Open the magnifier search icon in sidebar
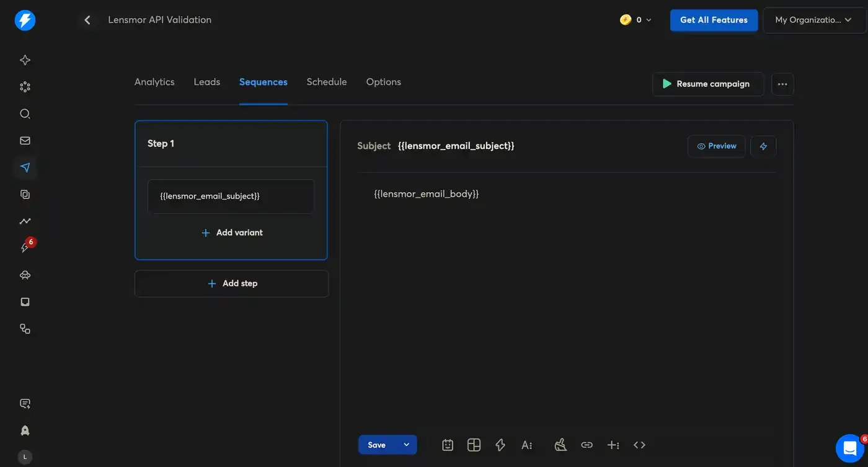The width and height of the screenshot is (868, 467). tap(25, 113)
